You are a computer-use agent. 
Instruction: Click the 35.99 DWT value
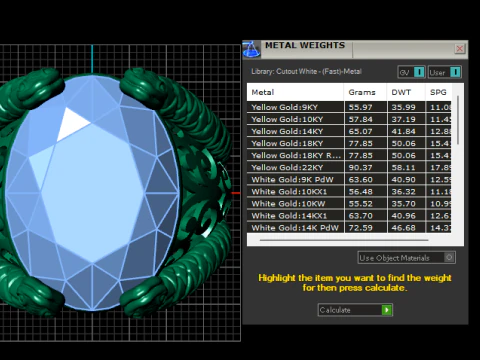click(x=403, y=107)
